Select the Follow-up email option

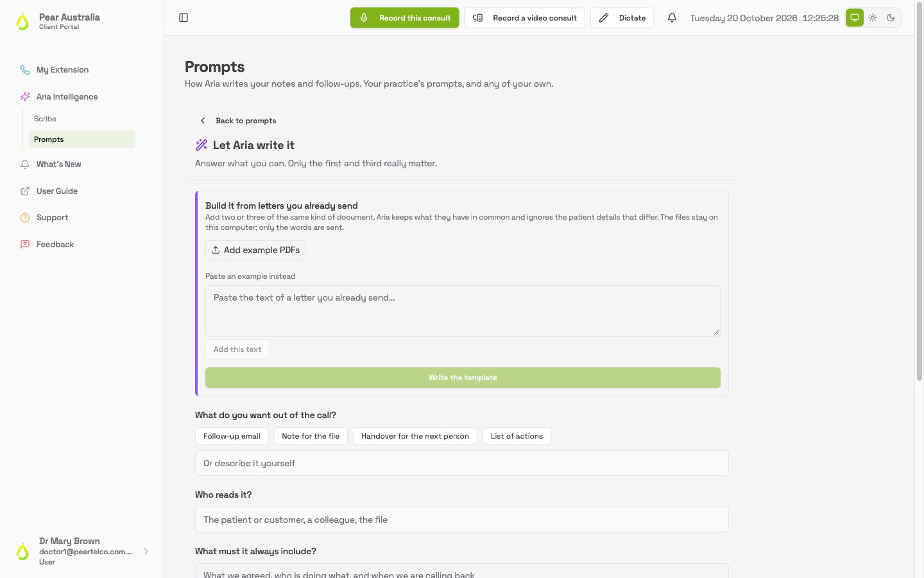coord(232,436)
